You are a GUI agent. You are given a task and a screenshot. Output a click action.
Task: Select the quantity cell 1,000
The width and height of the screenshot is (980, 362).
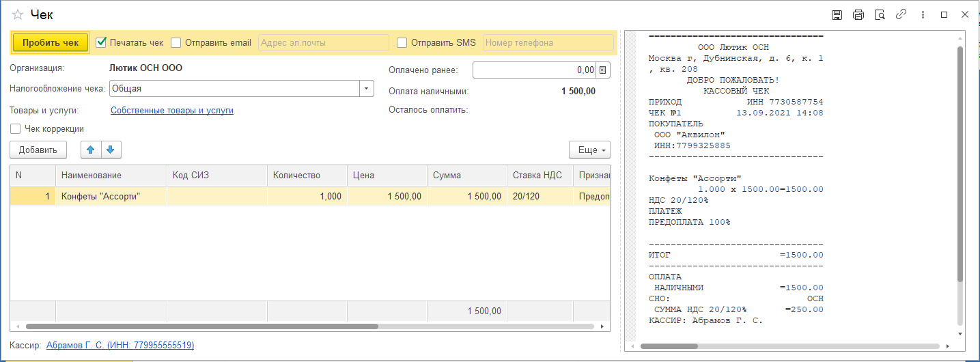point(307,196)
